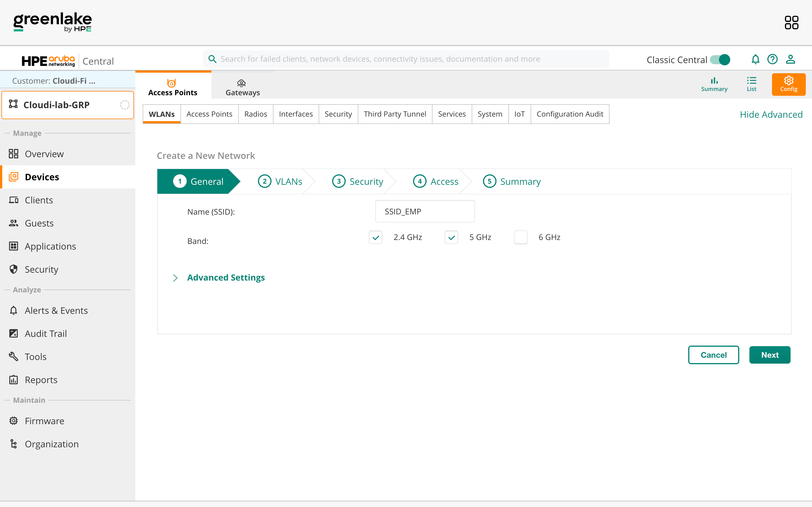The width and height of the screenshot is (812, 507).
Task: Enable the 6 GHz band checkbox
Action: point(520,237)
